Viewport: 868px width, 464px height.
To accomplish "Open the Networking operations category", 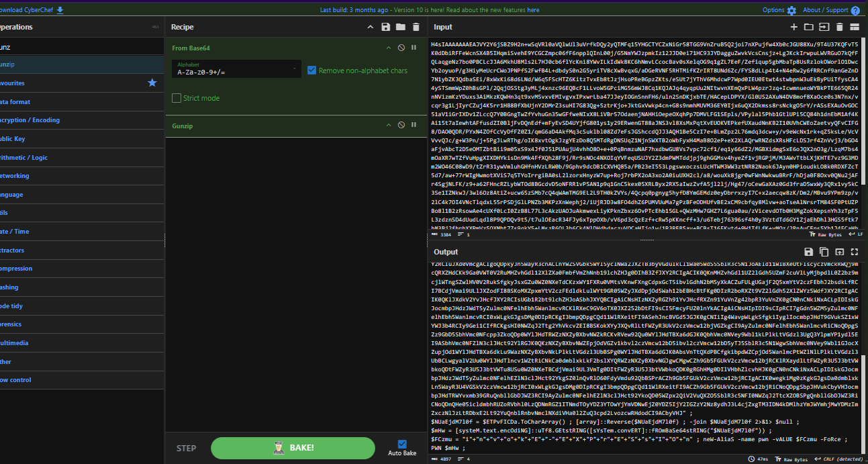I will [13, 176].
